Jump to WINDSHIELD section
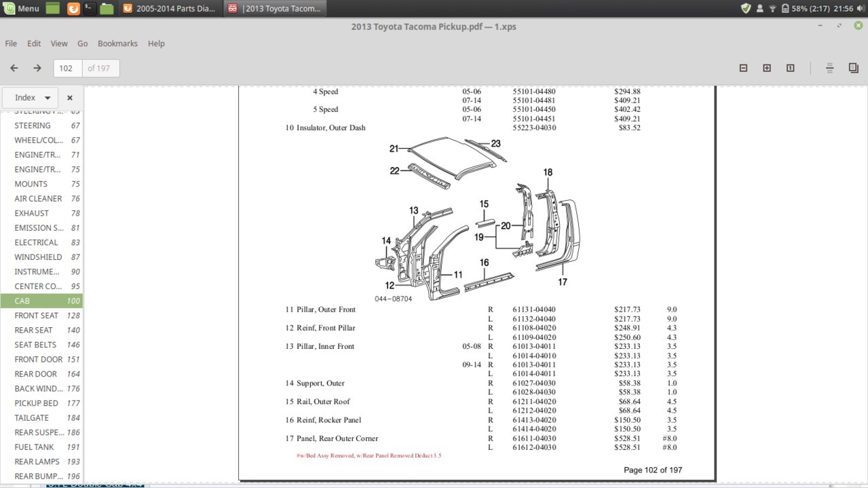868x488 pixels. pos(41,257)
